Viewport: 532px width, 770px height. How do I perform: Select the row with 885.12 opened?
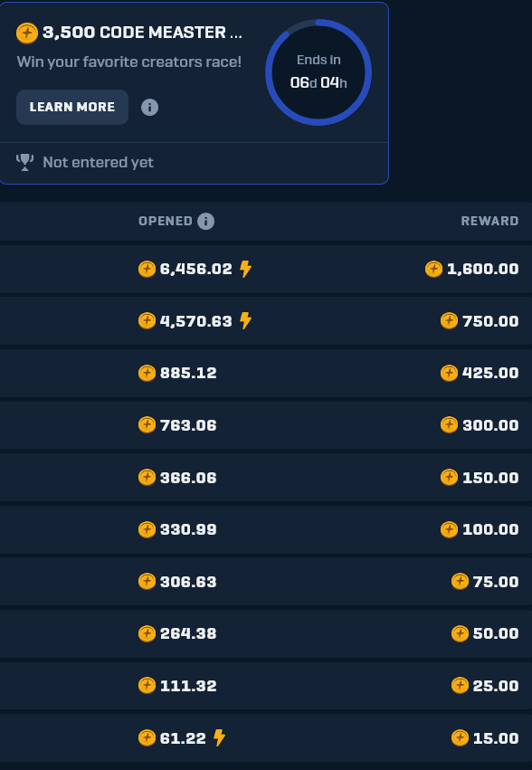pyautogui.click(x=266, y=373)
